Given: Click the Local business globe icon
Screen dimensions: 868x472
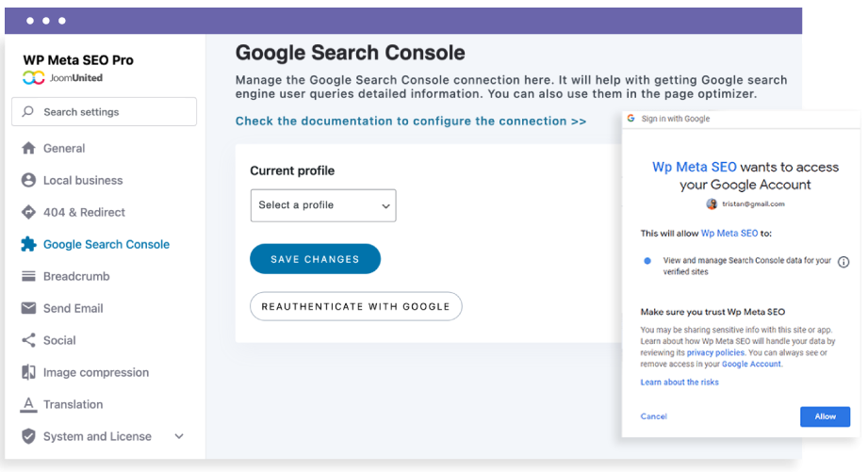Looking at the screenshot, I should pyautogui.click(x=27, y=180).
